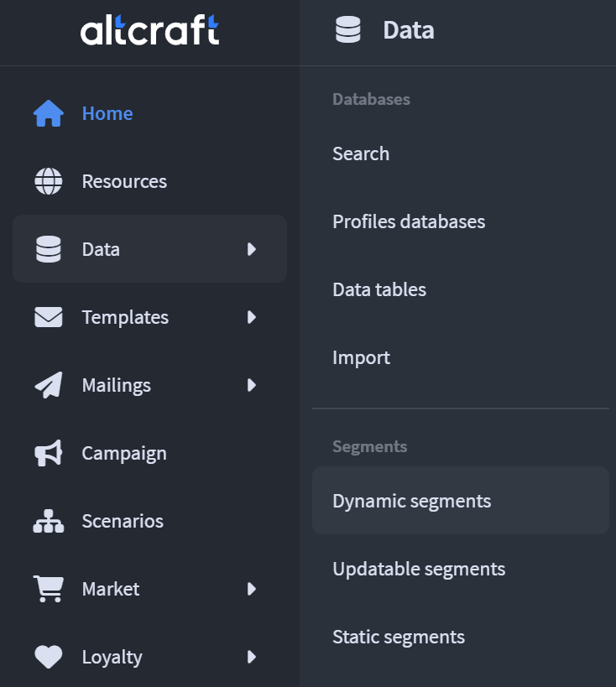This screenshot has height=687, width=616.
Task: Expand the Loyalty submenu arrow
Action: pos(251,657)
